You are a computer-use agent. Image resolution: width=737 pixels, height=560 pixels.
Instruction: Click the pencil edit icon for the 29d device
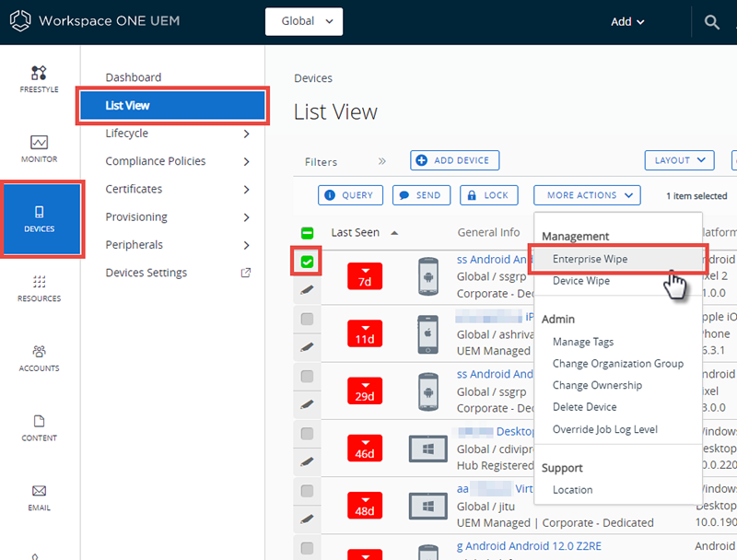(307, 404)
